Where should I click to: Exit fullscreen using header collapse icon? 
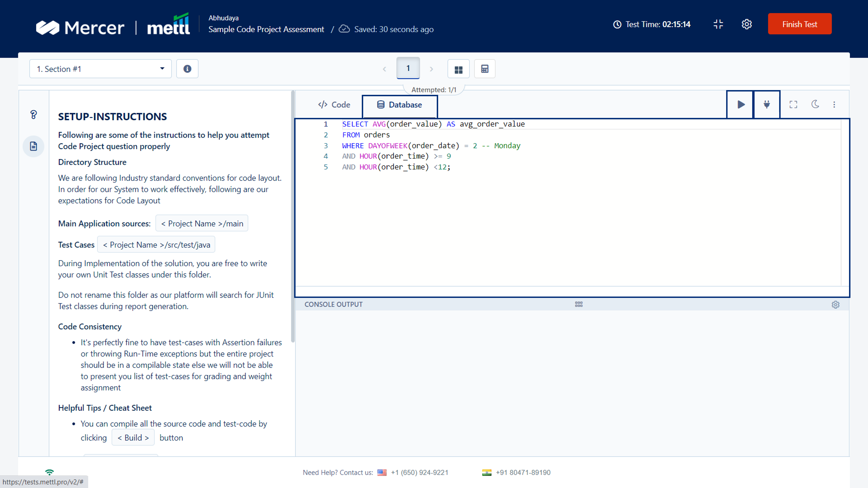point(718,24)
